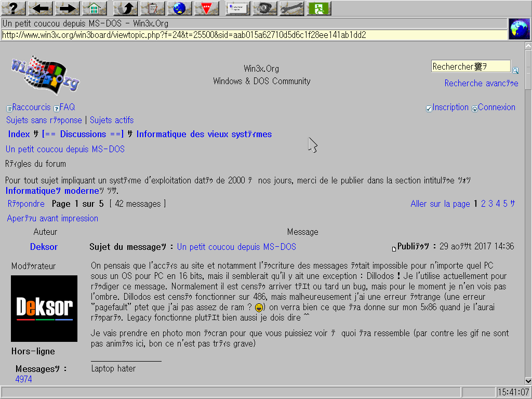
Task: Click the page title bar text ending in Win3x.Org
Action: pyautogui.click(x=85, y=23)
